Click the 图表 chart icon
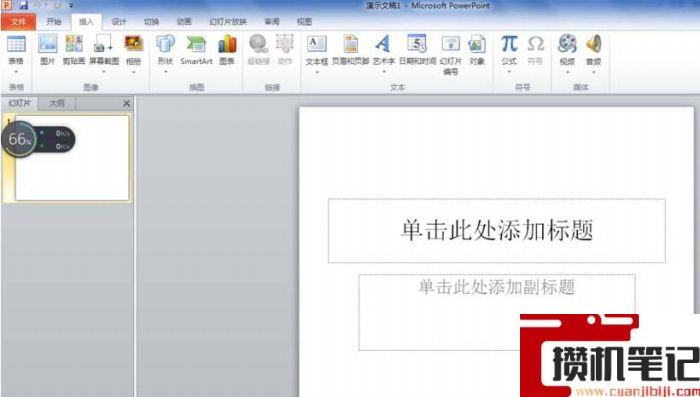 (227, 45)
